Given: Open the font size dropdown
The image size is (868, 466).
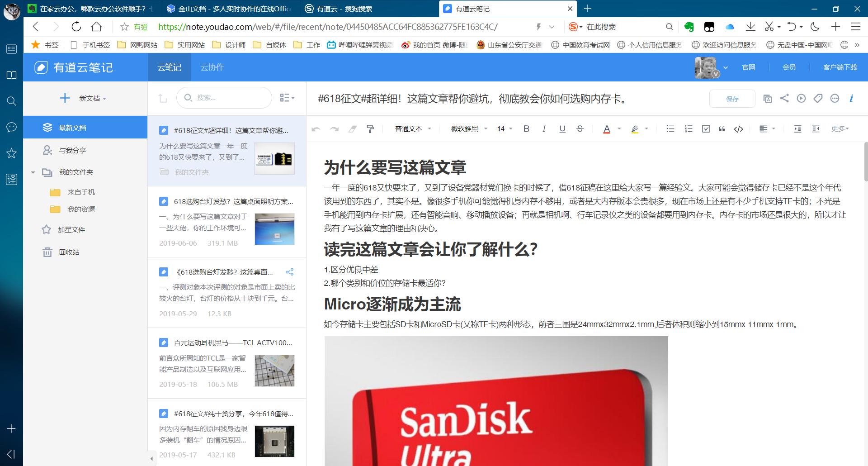Looking at the screenshot, I should pos(503,129).
